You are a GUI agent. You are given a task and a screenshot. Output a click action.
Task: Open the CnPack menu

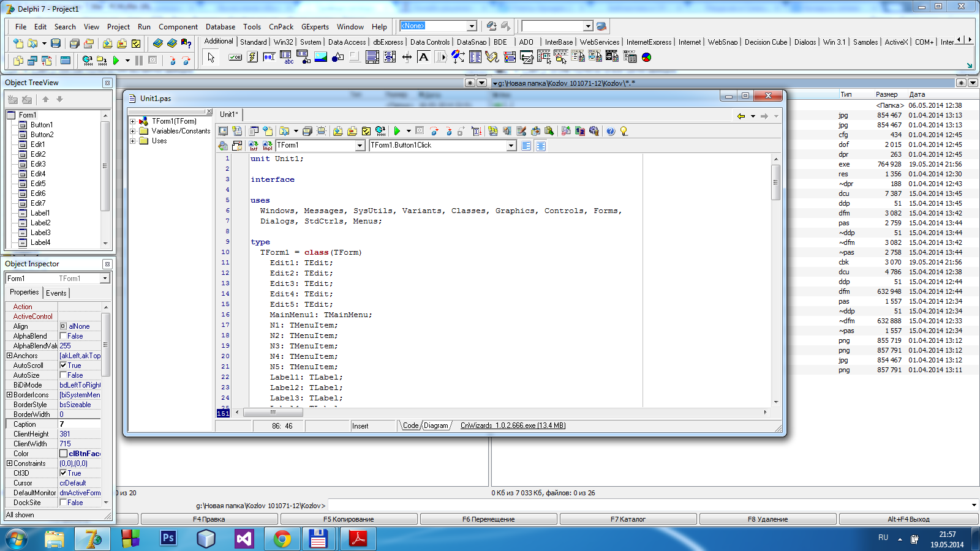pyautogui.click(x=281, y=27)
